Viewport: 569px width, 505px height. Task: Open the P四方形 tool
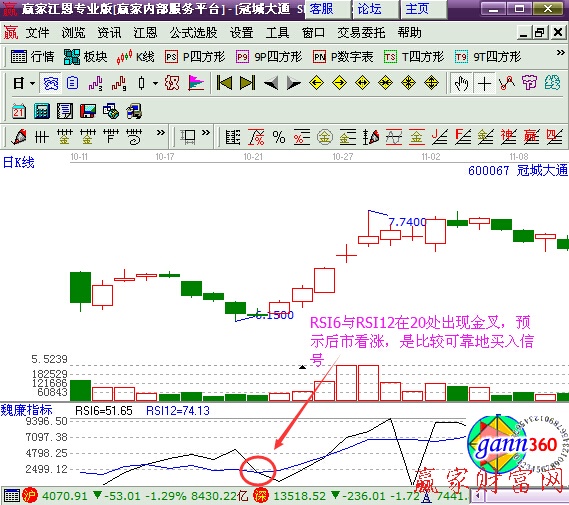195,57
